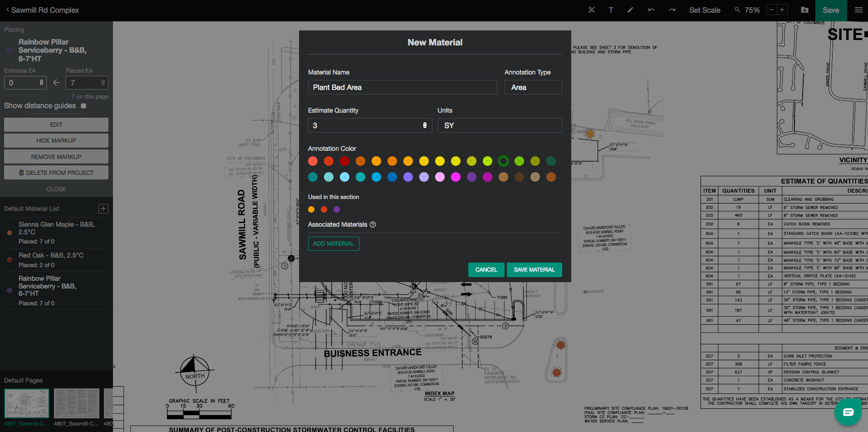Redo the last action

[672, 10]
